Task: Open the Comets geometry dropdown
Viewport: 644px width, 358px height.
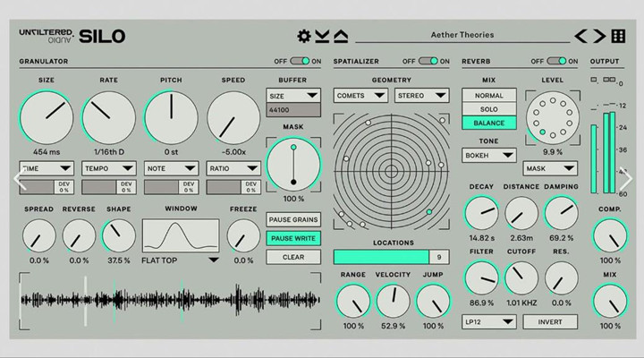Action: click(x=360, y=95)
